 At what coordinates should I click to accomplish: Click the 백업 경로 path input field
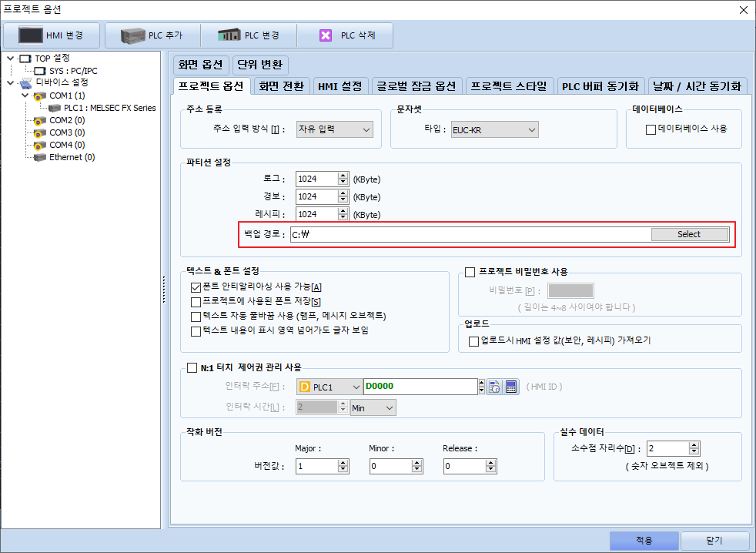coord(470,234)
